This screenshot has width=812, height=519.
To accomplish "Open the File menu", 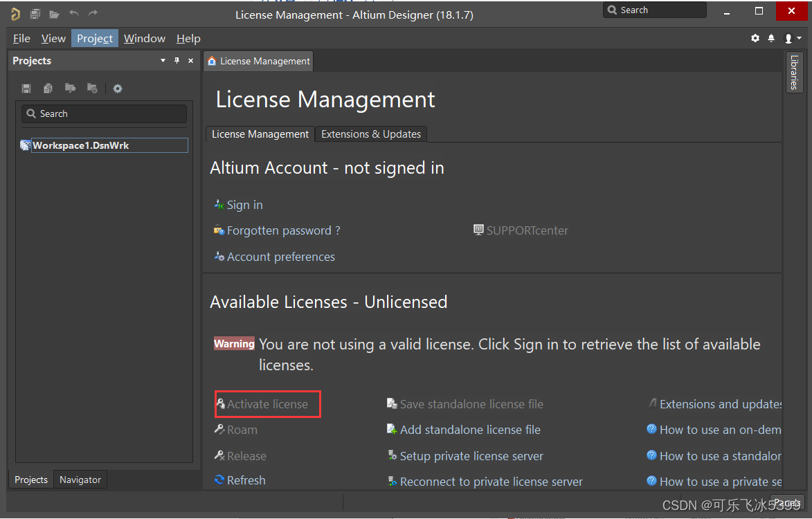I will tap(21, 39).
